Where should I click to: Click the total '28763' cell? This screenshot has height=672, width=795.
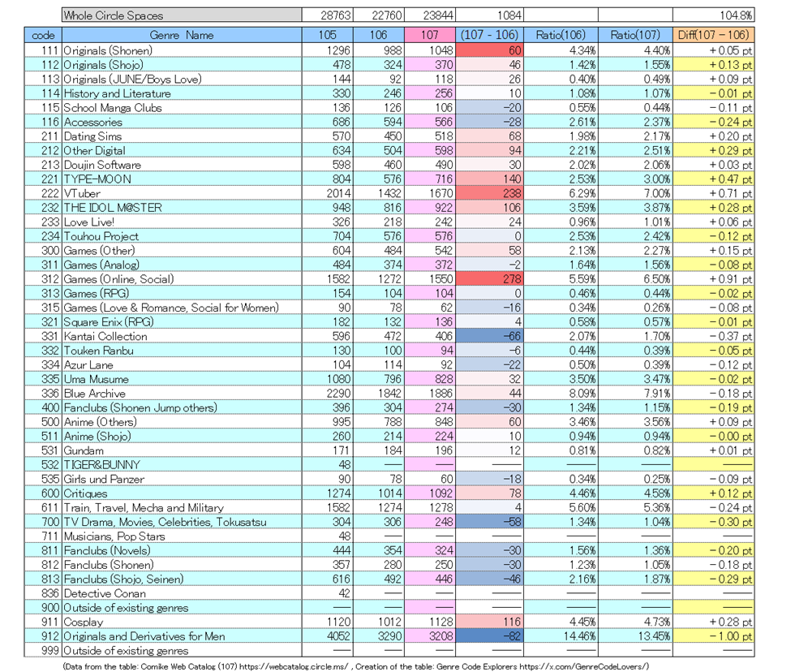pos(328,15)
